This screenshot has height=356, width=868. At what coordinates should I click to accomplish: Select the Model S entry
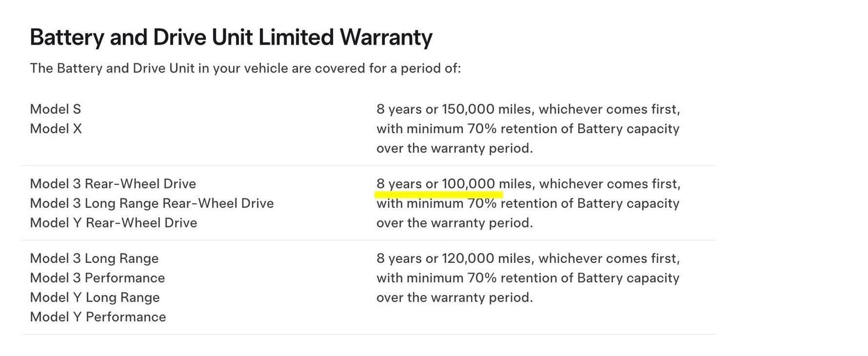(x=56, y=109)
